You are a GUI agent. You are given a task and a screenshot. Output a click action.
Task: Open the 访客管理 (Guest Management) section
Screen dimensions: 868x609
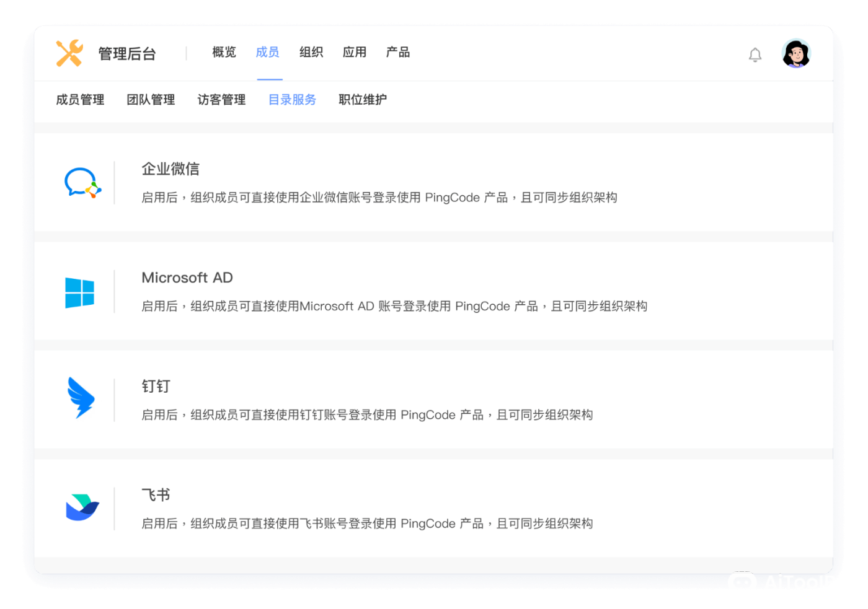coord(221,100)
